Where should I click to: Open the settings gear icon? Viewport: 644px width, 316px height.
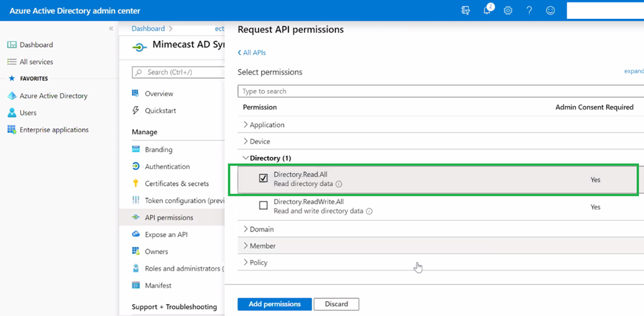[508, 11]
